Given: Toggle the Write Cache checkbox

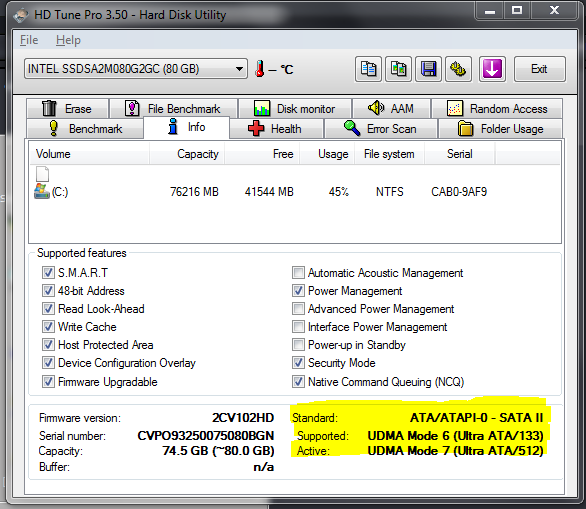Looking at the screenshot, I should click(x=48, y=327).
